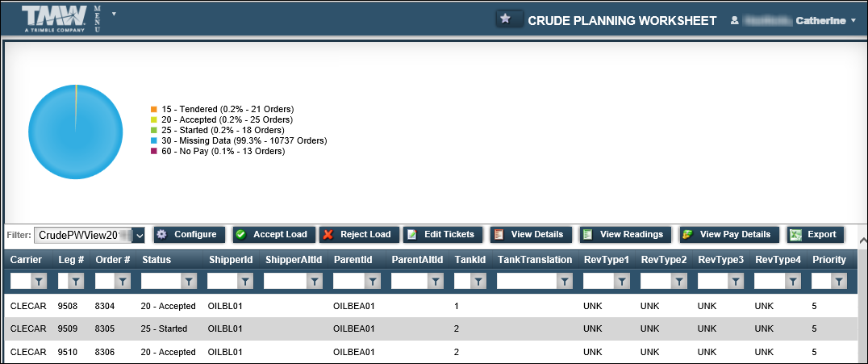The height and width of the screenshot is (364, 868).
Task: Sort by the Priority column header
Action: pyautogui.click(x=828, y=260)
